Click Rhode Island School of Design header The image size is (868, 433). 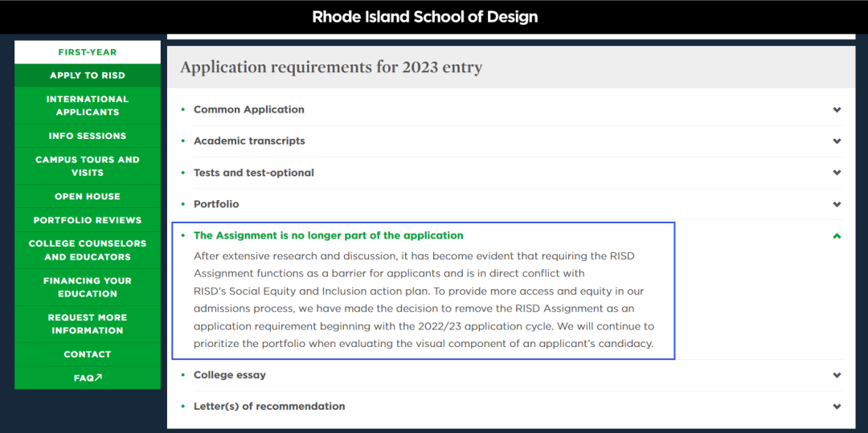click(424, 17)
